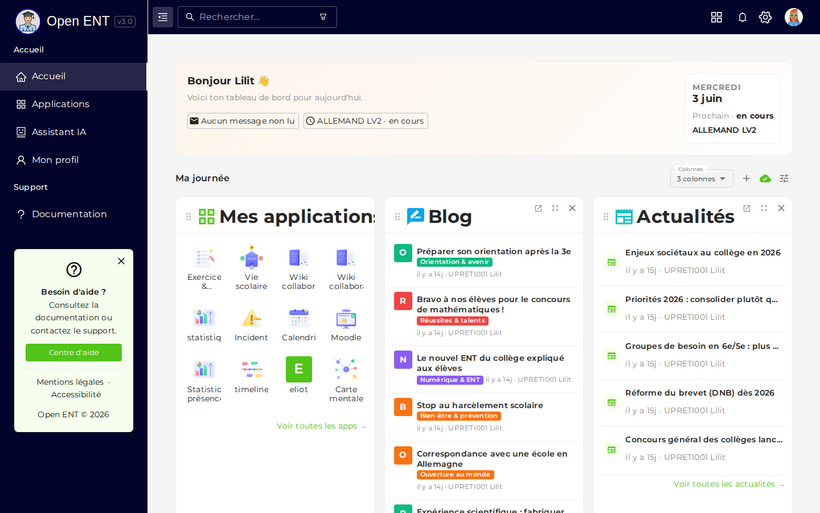Dismiss the Besoin d'aide help card
Viewport: 820px width, 513px height.
[121, 261]
